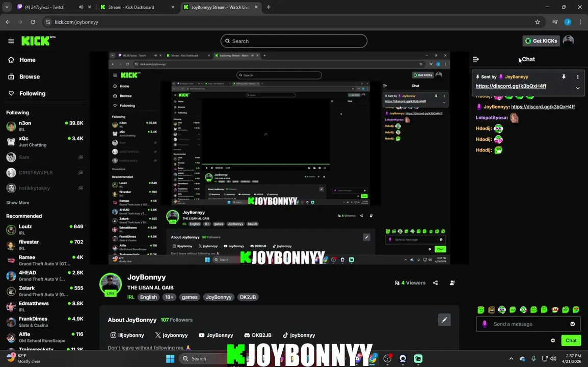Open xQc channel in Following list
Screen dimensions: 588x367
pyautogui.click(x=45, y=141)
